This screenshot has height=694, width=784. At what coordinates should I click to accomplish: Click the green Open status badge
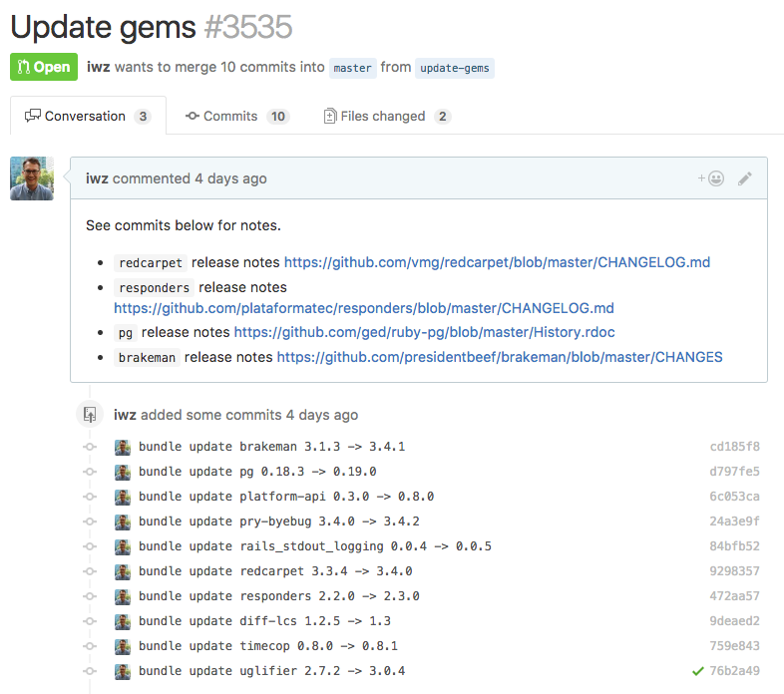point(43,67)
